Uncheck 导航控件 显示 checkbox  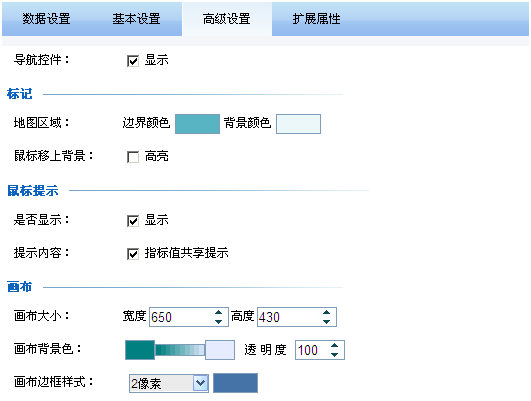click(133, 61)
